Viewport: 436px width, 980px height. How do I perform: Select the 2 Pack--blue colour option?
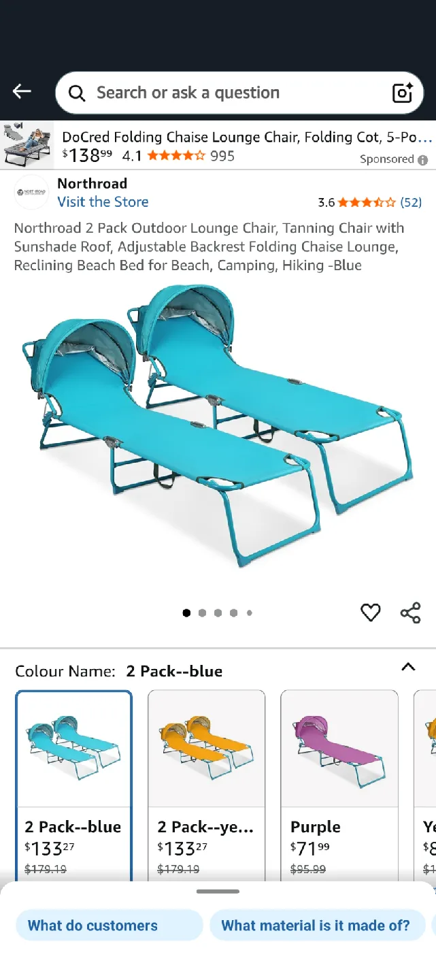point(73,783)
